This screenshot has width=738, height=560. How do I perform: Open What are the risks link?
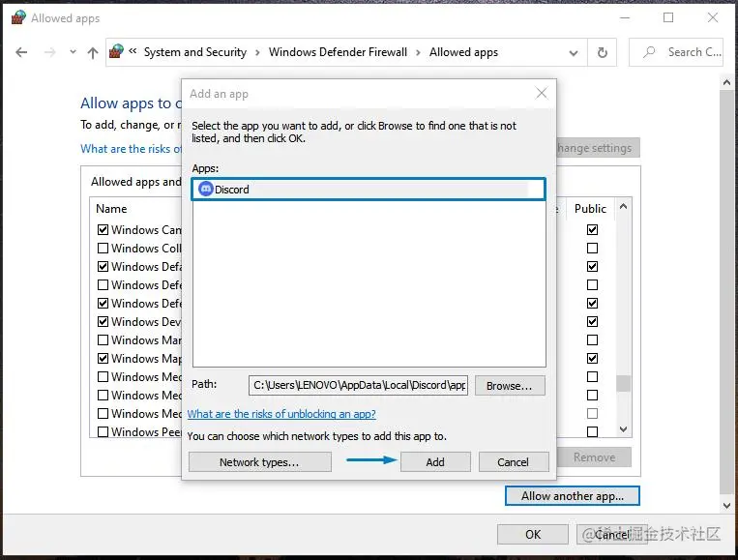coord(131,149)
